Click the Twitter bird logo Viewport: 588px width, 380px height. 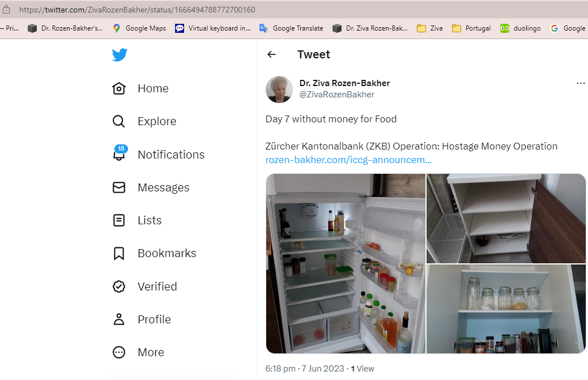pyautogui.click(x=120, y=55)
